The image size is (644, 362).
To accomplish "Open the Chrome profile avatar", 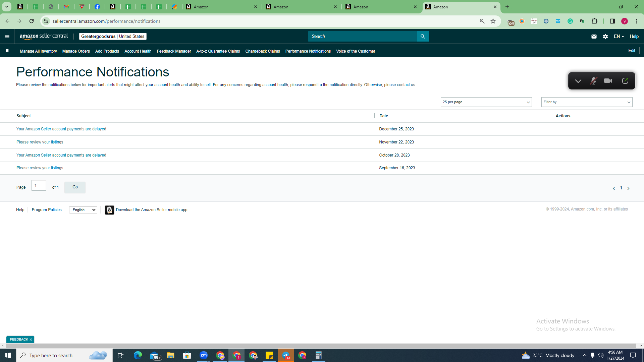I will [625, 21].
